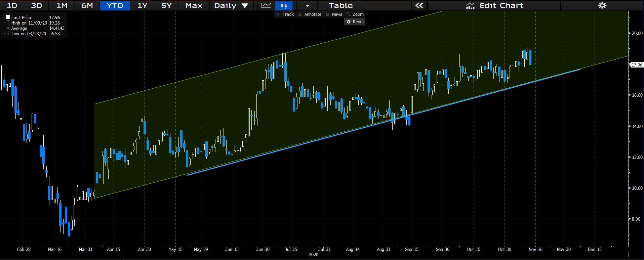Click the Edit Chart button

494,5
